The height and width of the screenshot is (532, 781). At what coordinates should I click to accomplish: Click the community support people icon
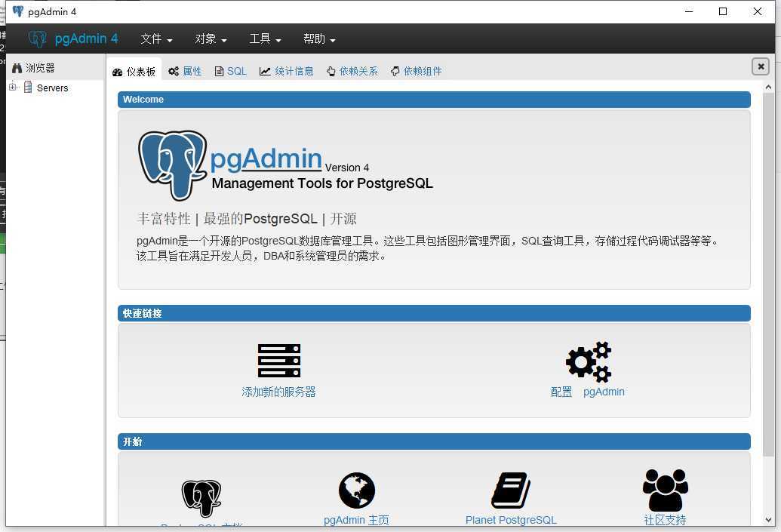pos(666,490)
